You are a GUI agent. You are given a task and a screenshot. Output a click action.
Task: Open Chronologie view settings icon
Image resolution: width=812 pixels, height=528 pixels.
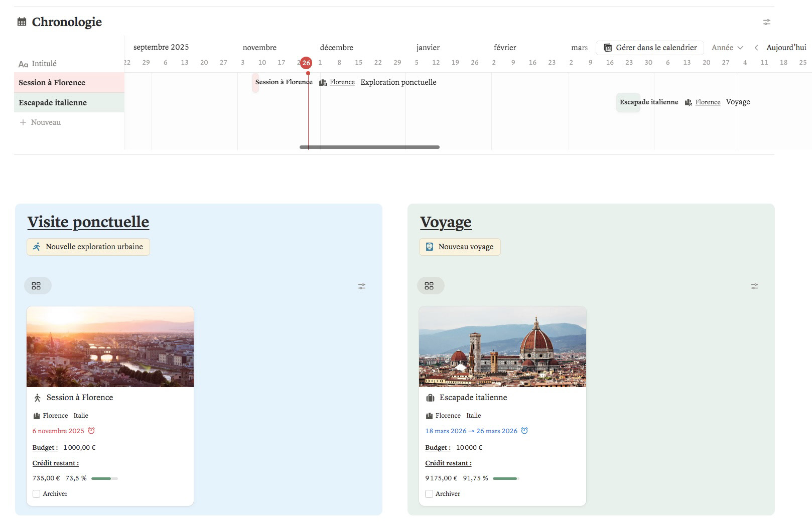pos(766,22)
